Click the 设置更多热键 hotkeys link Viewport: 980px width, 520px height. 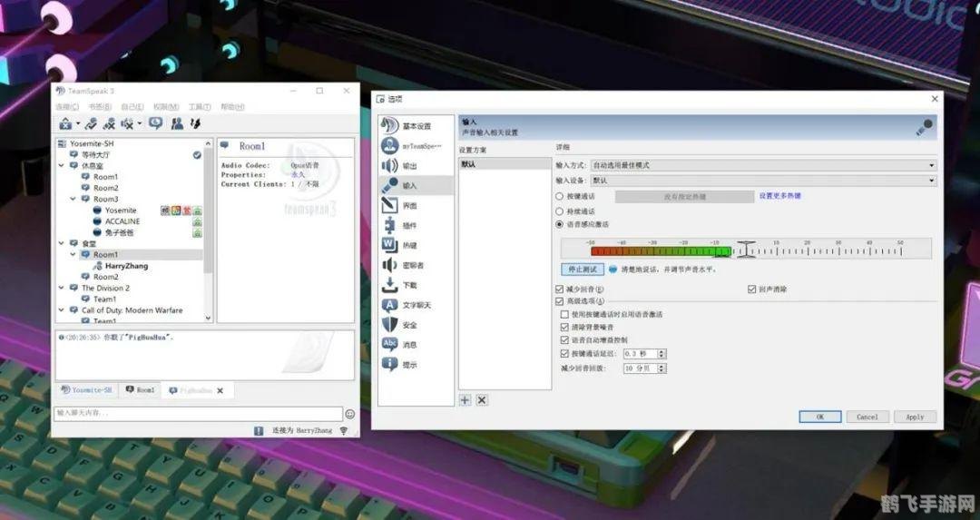point(780,196)
